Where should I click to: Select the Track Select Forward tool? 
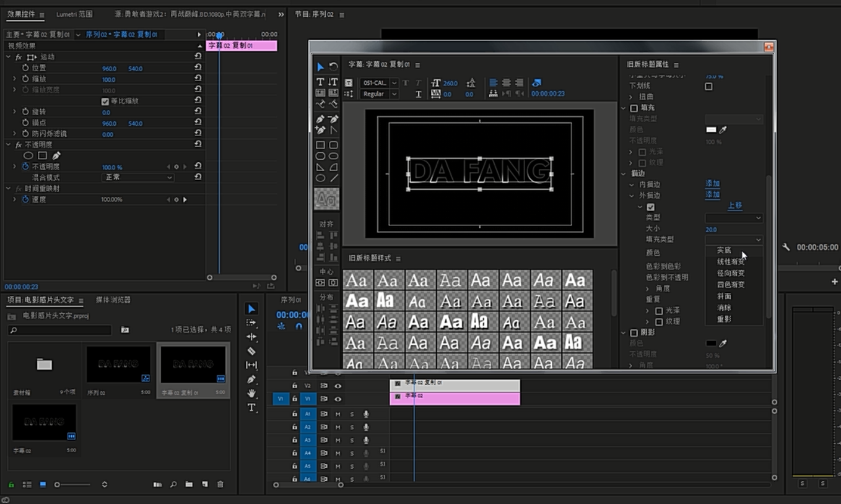[x=251, y=323]
